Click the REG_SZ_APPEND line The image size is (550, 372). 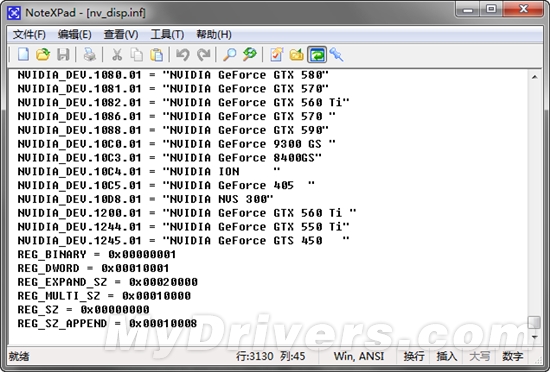(107, 323)
